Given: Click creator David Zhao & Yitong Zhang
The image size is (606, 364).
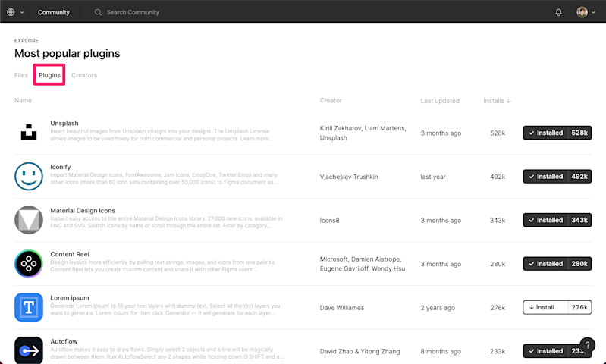Looking at the screenshot, I should (360, 351).
